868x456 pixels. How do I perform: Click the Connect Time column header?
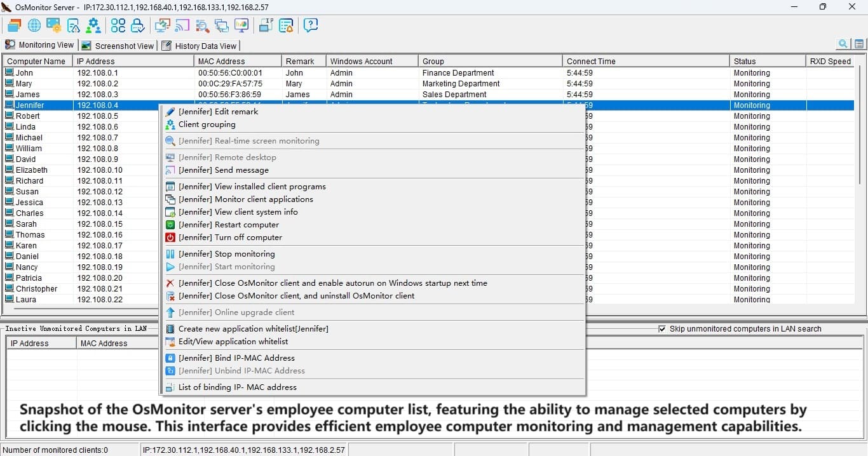click(x=646, y=62)
